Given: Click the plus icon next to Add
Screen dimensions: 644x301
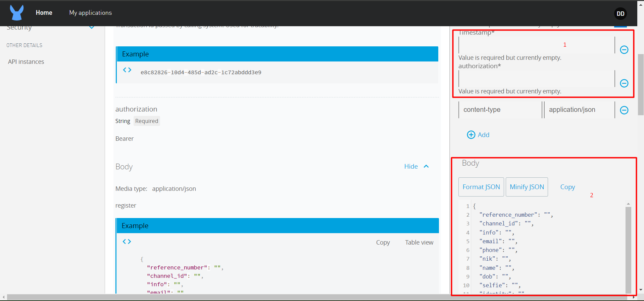Looking at the screenshot, I should point(471,135).
